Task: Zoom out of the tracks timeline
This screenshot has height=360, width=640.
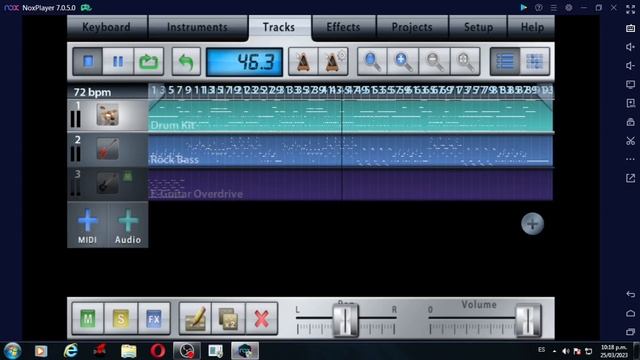Action: tap(434, 62)
